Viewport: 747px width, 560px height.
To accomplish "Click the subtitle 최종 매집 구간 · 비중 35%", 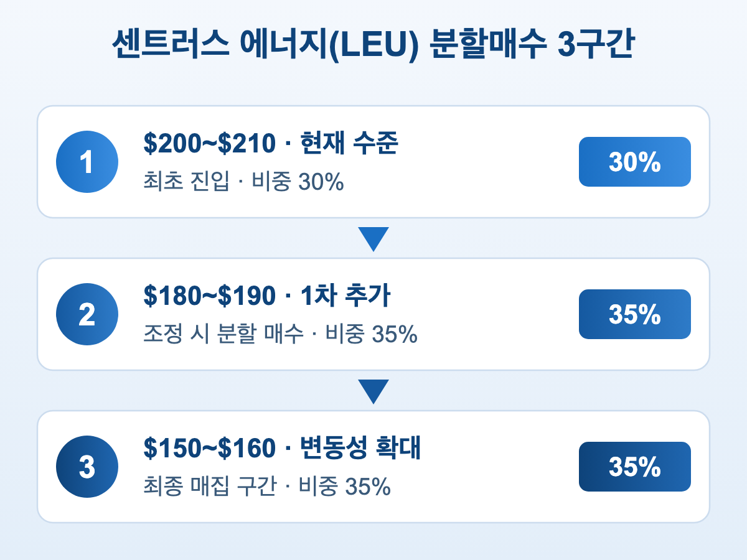I will click(x=267, y=487).
